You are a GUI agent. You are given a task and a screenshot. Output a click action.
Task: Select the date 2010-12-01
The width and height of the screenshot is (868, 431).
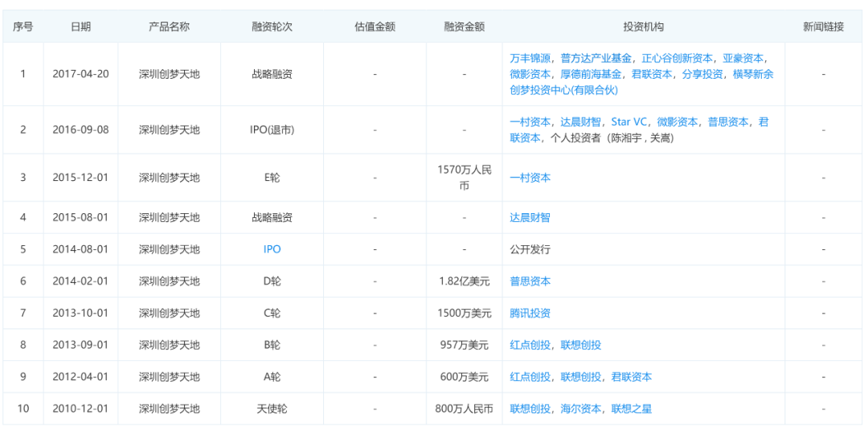point(81,409)
